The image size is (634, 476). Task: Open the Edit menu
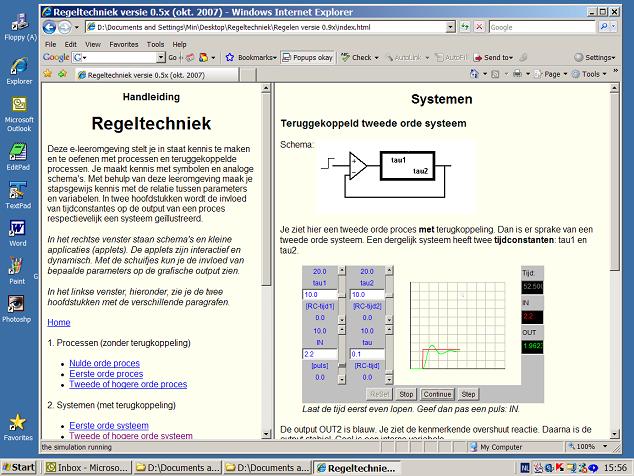(70, 44)
